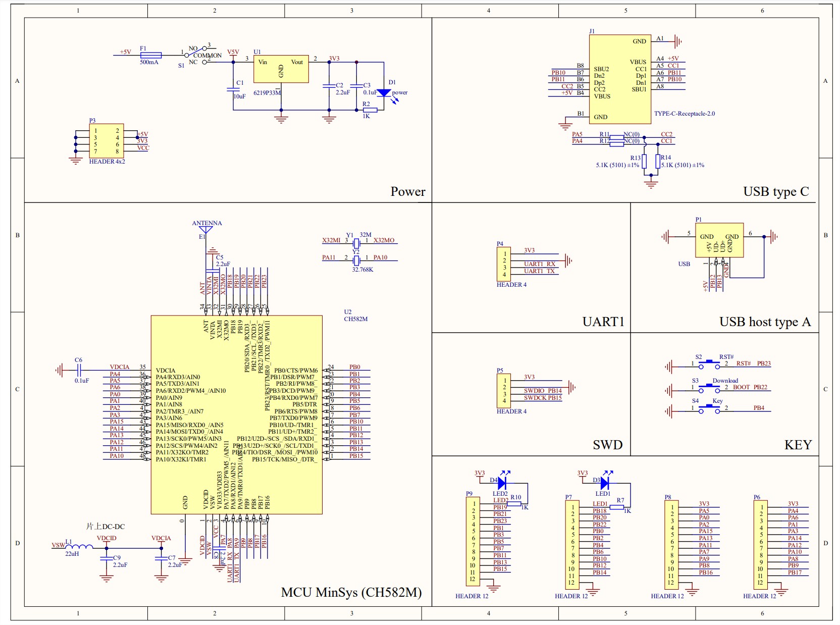Image resolution: width=840 pixels, height=625 pixels.
Task: Select capacitor C2 2.2uF
Action: pos(329,86)
